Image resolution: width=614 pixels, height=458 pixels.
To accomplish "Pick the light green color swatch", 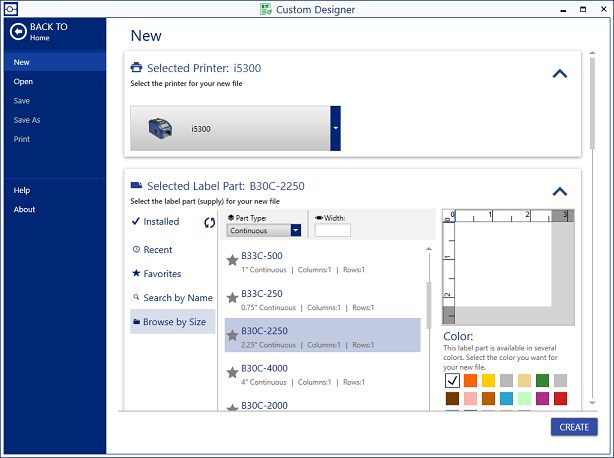I will point(524,398).
